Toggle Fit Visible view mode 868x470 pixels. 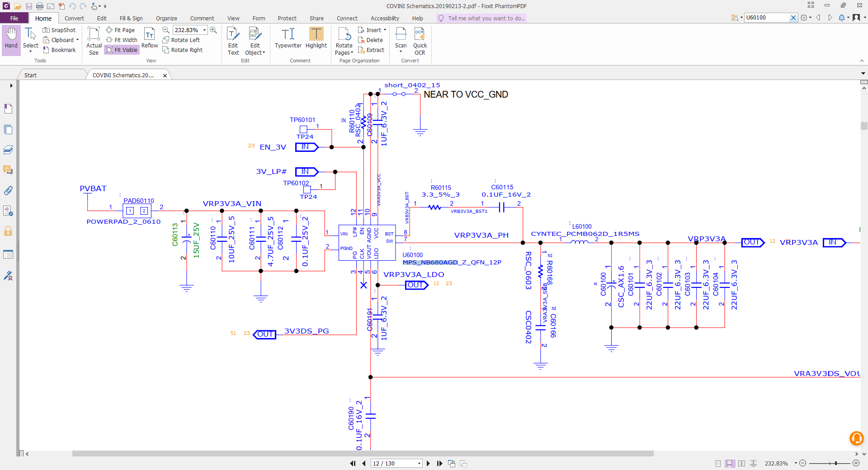[x=122, y=50]
